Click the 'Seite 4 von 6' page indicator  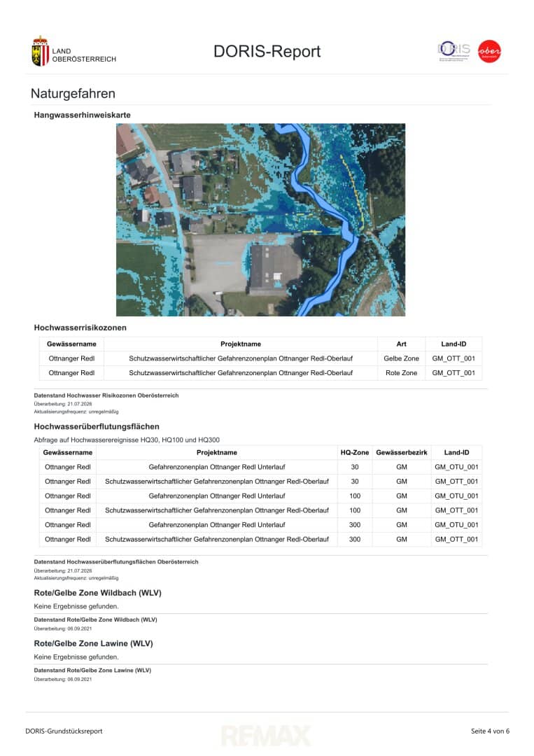coord(490,731)
